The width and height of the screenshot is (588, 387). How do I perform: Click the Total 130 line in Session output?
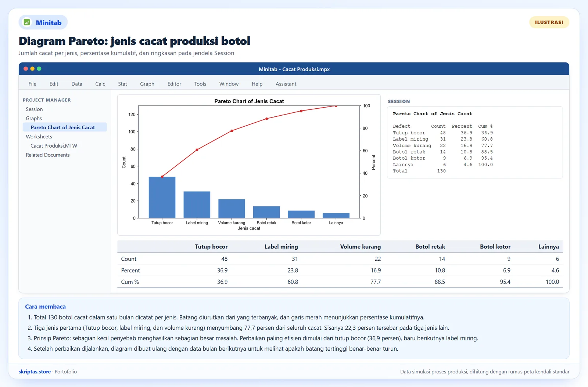tap(419, 171)
